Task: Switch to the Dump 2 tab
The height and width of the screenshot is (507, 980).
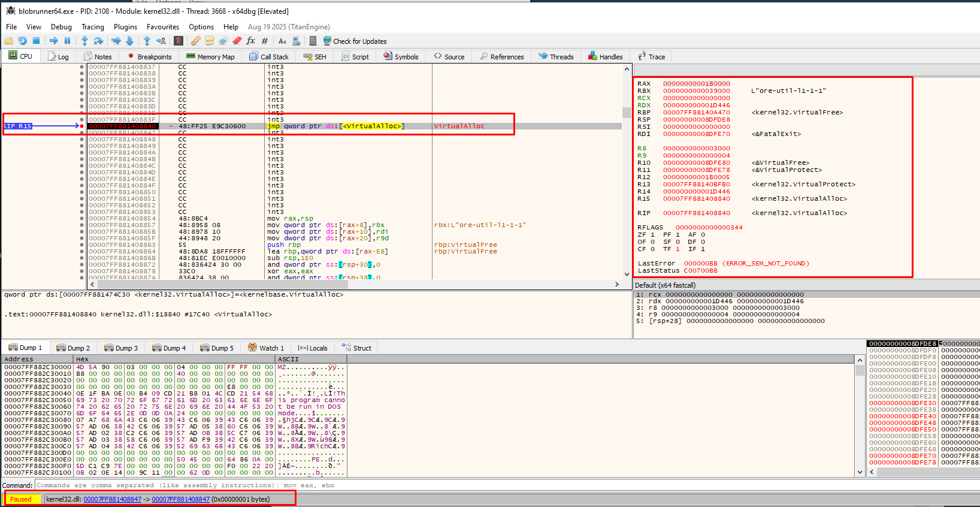Action: click(x=73, y=348)
